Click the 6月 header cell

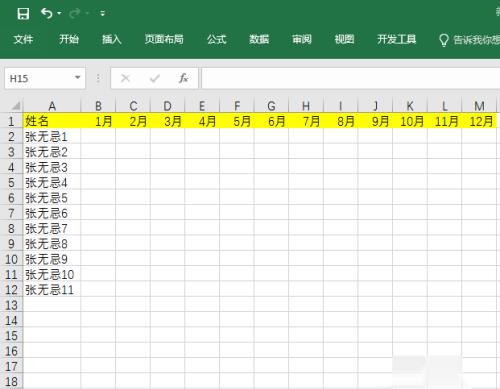pyautogui.click(x=272, y=121)
